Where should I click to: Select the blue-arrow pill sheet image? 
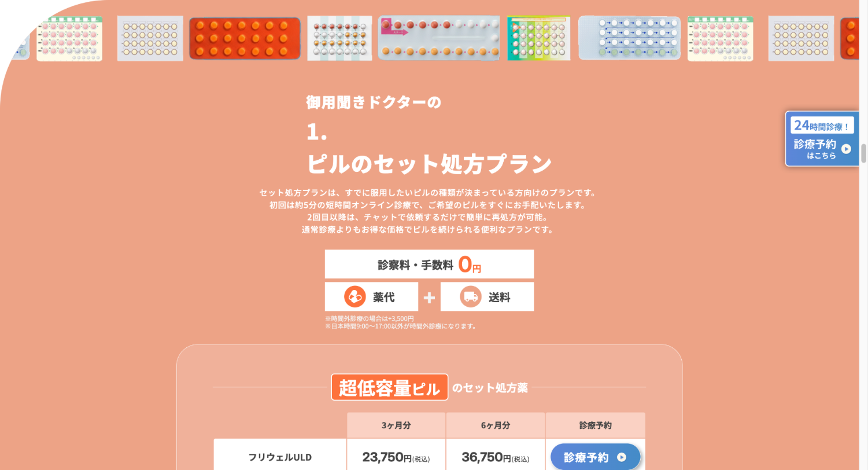(629, 38)
